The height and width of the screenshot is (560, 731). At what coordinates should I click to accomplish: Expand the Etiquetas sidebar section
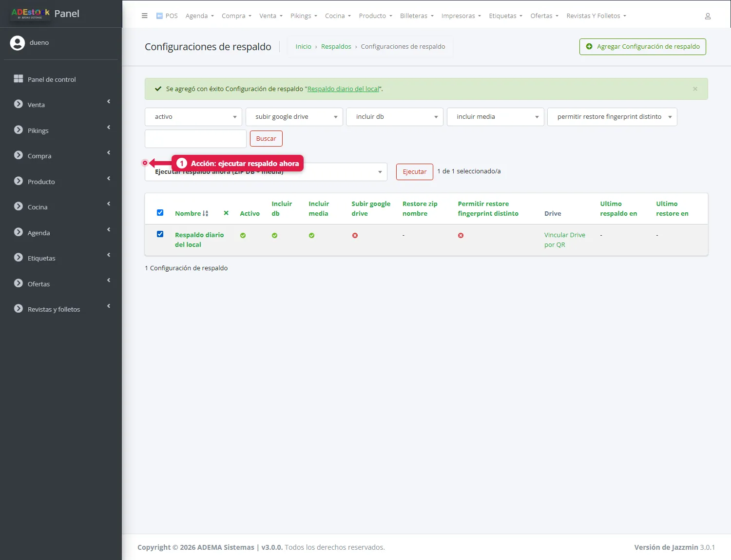click(61, 258)
